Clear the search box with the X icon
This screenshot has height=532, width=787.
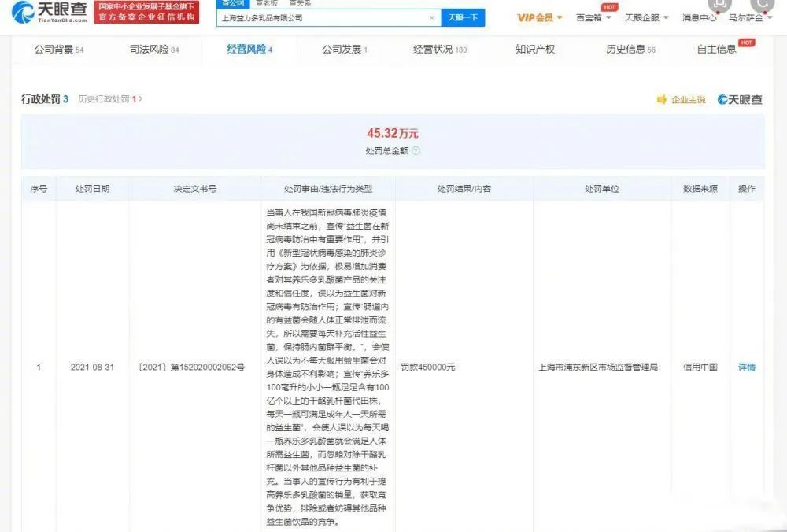tap(431, 17)
